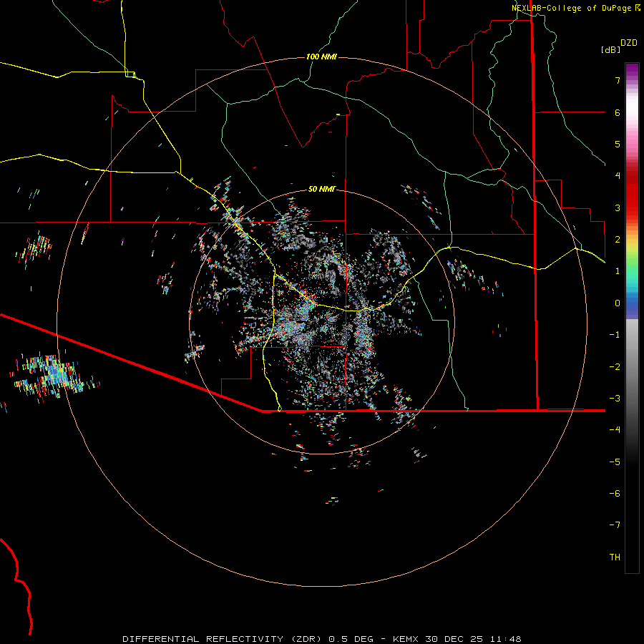Click the NEXLAB-College of DuPage label
Viewport: 644px width, 644px height.
coord(575,8)
